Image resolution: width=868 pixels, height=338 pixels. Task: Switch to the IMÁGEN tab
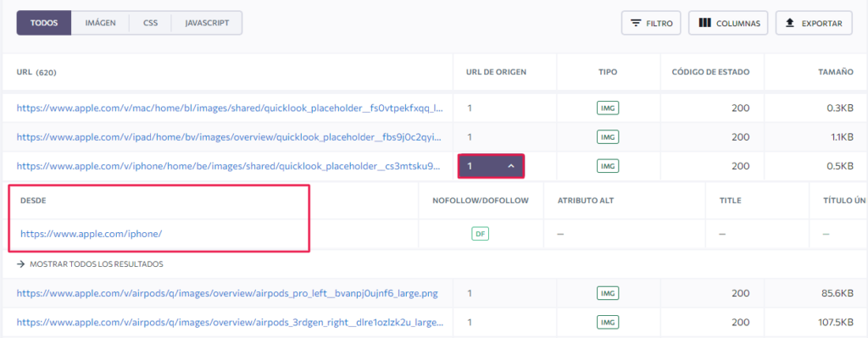point(100,23)
